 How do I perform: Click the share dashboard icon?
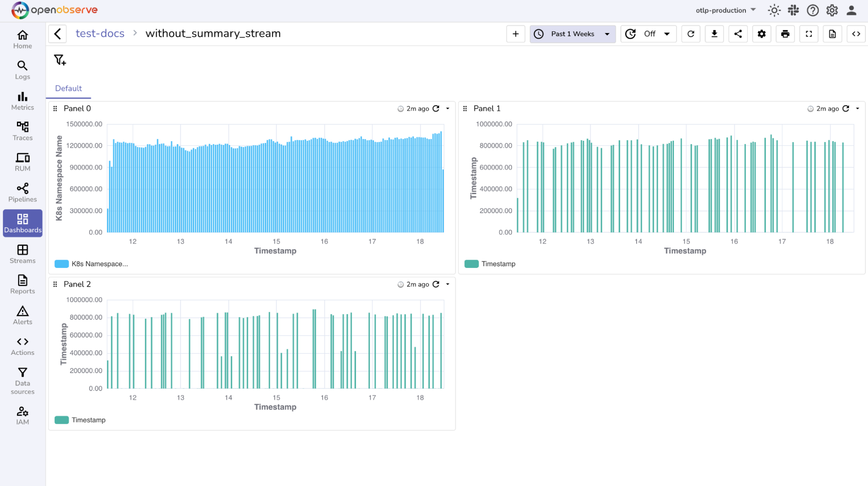point(738,34)
